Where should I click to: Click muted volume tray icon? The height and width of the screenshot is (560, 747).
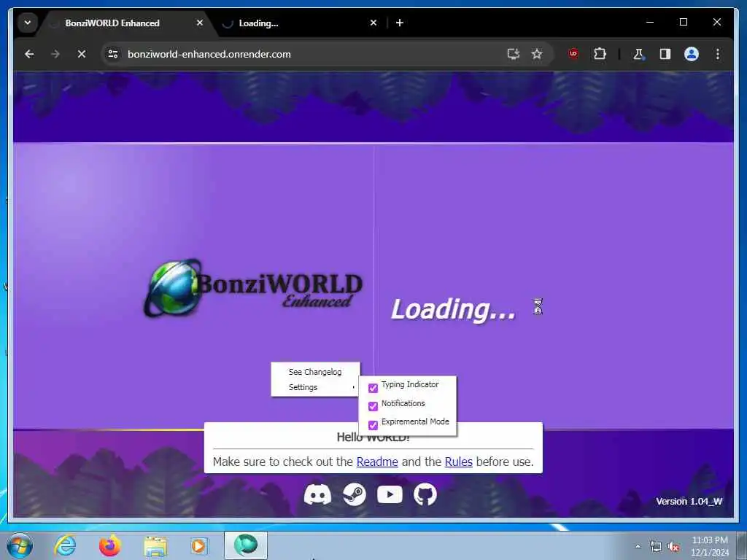[x=673, y=546]
